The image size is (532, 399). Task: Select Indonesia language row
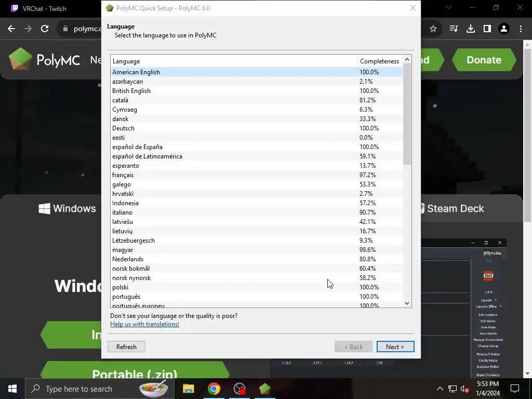257,203
